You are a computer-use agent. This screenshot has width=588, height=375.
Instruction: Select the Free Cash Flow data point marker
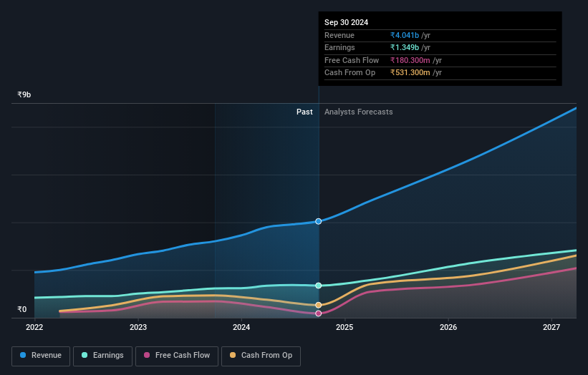[319, 313]
